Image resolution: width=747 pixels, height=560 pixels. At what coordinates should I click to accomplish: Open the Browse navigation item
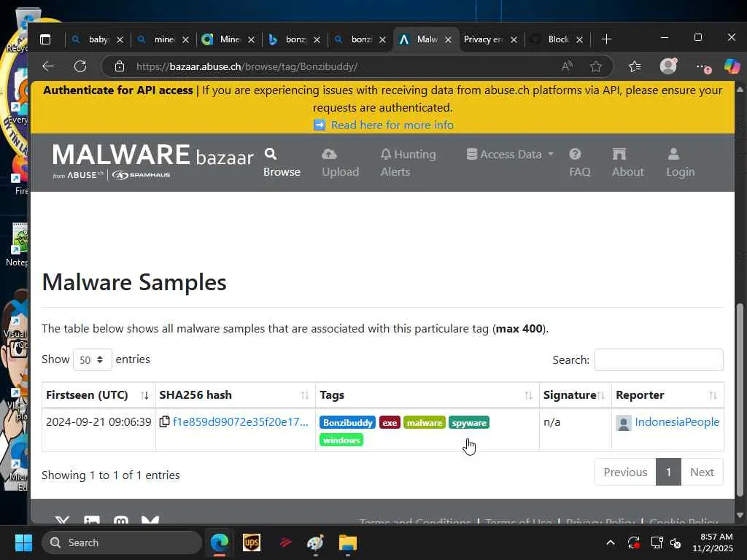pyautogui.click(x=282, y=163)
